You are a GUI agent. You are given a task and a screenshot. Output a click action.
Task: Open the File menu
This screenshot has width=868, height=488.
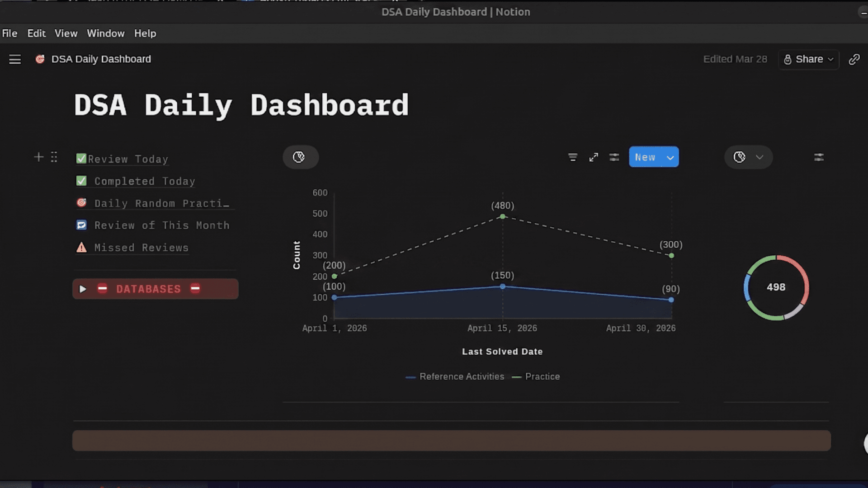tap(9, 33)
